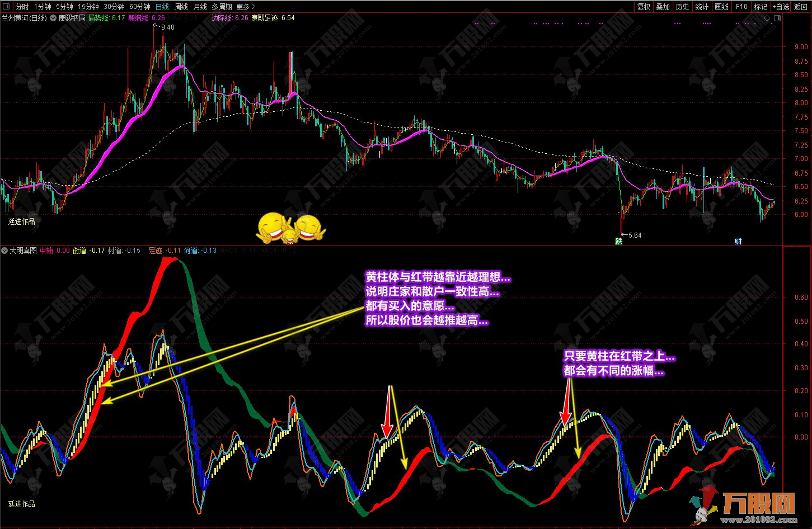Switch to 周线 weekly chart
The width and height of the screenshot is (812, 529).
click(181, 7)
